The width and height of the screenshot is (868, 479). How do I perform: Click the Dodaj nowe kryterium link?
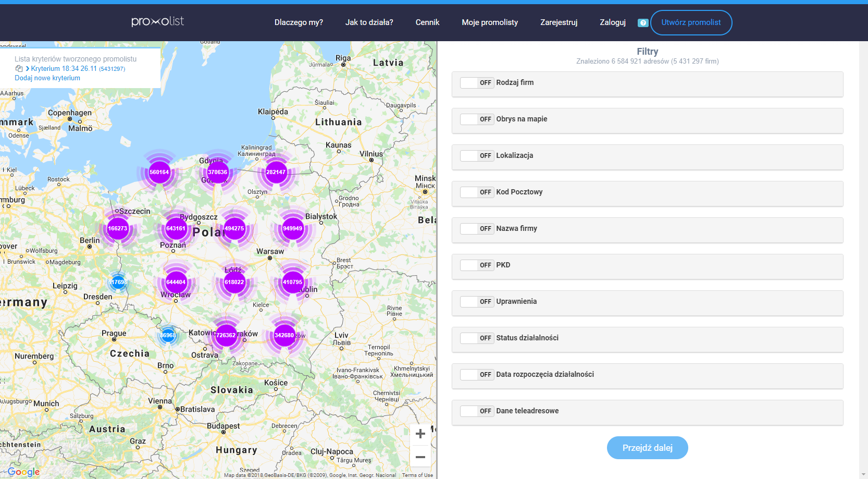pyautogui.click(x=47, y=78)
